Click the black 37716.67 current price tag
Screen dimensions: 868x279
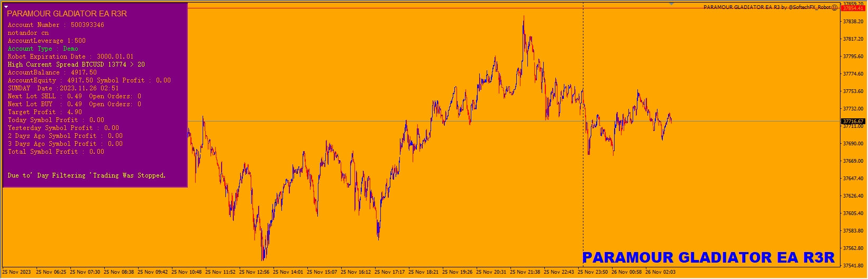pyautogui.click(x=853, y=122)
